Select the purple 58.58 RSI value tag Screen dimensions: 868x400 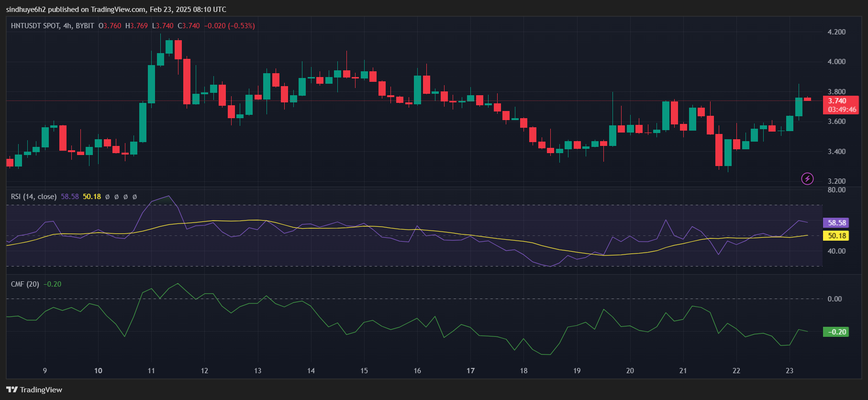click(837, 222)
